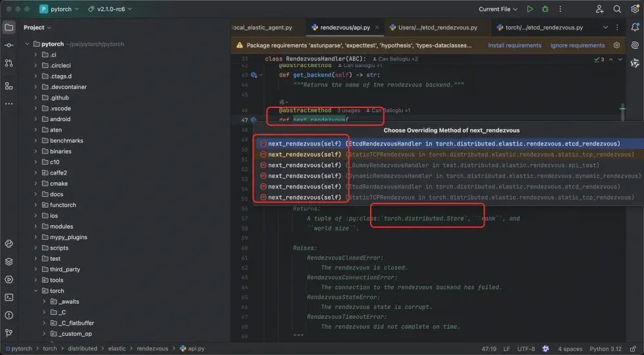Click the elastic breadcrumb in navigation bar
644x355 pixels.
click(117, 348)
